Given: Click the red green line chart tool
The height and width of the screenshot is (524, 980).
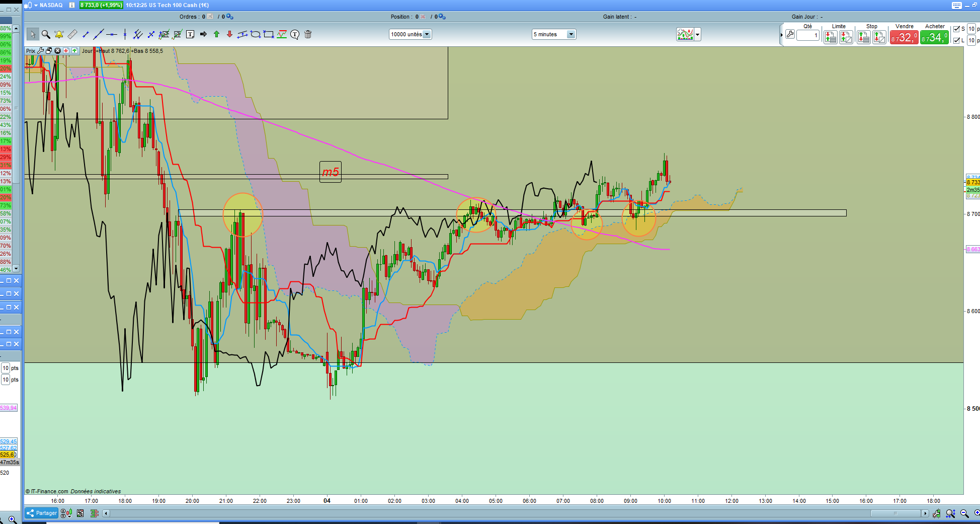Looking at the screenshot, I should tap(282, 34).
